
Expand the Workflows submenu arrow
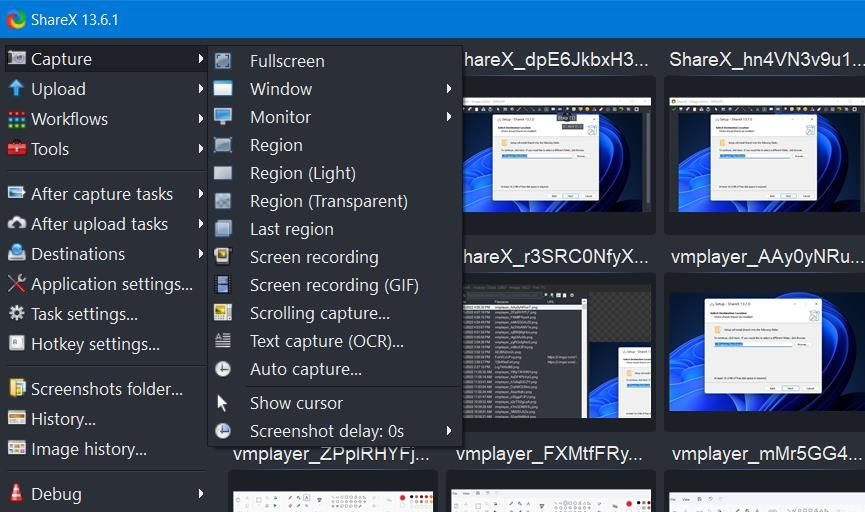200,119
